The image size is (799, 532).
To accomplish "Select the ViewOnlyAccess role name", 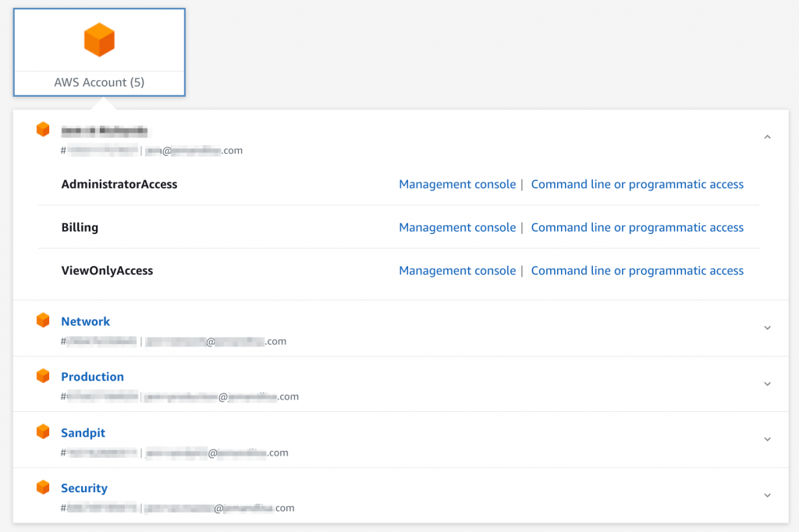I will pos(107,271).
